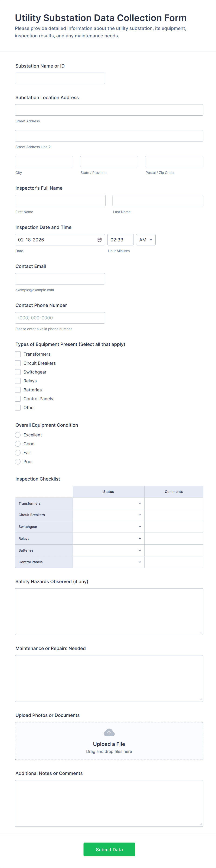The image size is (216, 868).
Task: Select the Excellent condition radio button
Action: pyautogui.click(x=18, y=435)
